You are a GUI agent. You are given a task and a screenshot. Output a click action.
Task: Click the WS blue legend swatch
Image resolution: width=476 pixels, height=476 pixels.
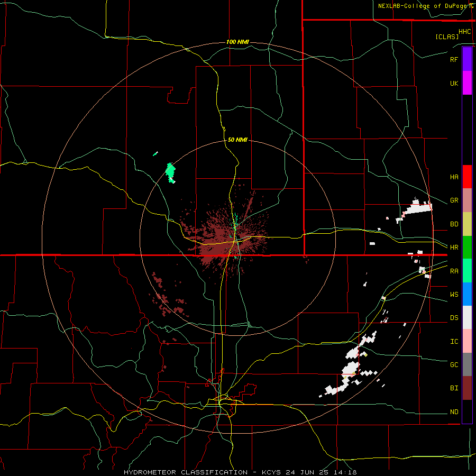tap(467, 294)
